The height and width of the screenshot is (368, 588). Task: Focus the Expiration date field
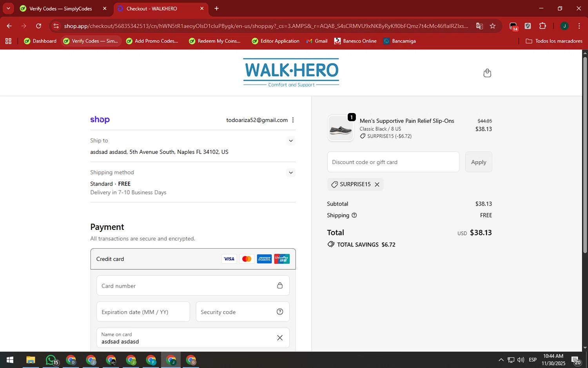click(x=143, y=312)
